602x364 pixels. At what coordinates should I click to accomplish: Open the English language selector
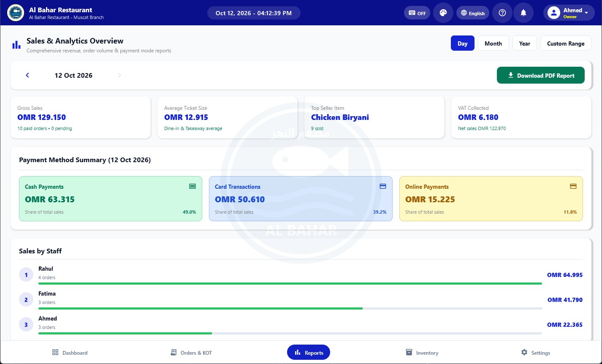473,13
